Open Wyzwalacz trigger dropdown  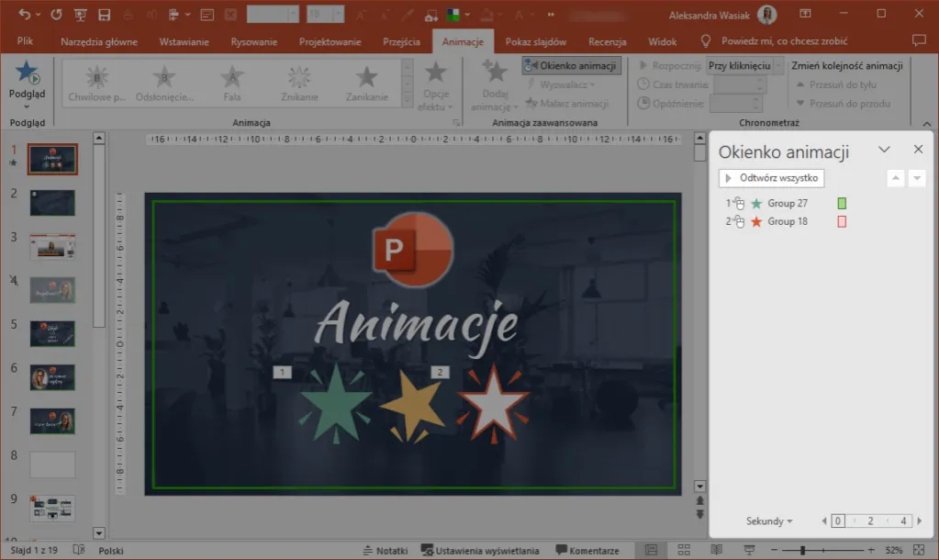click(x=561, y=85)
